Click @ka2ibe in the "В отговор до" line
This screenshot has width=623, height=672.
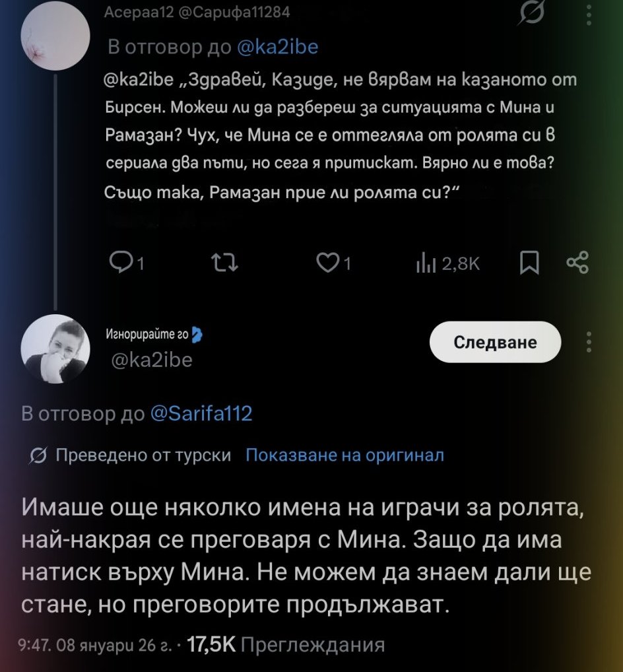click(x=278, y=47)
